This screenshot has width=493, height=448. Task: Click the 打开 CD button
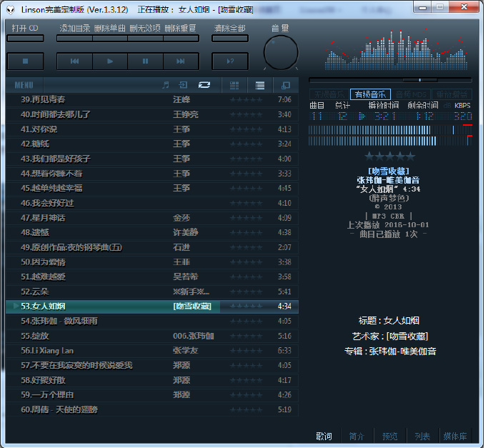tap(26, 39)
